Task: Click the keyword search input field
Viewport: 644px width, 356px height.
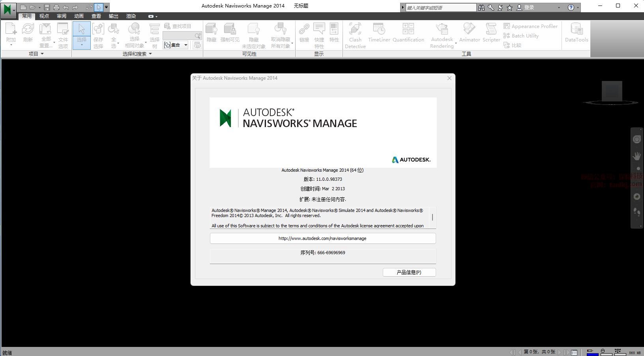Action: [440, 7]
